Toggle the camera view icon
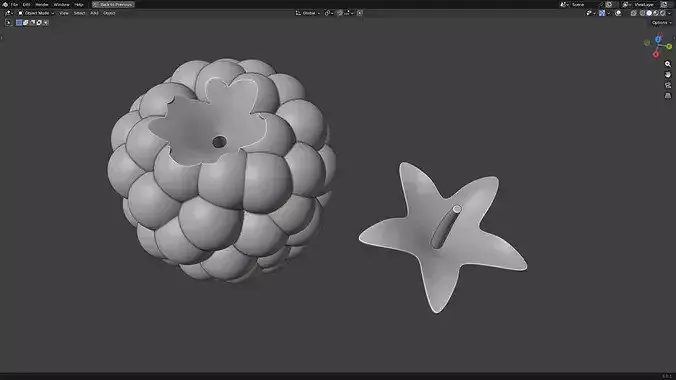 pyautogui.click(x=668, y=85)
